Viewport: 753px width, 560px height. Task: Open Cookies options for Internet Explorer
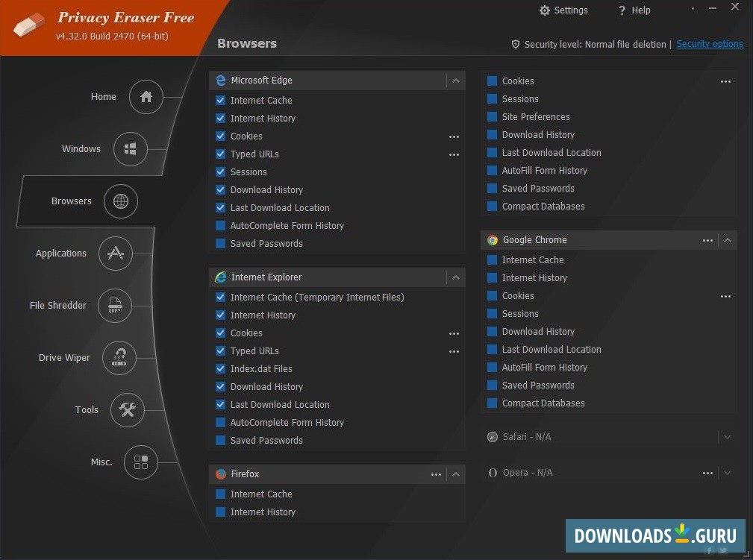(454, 333)
